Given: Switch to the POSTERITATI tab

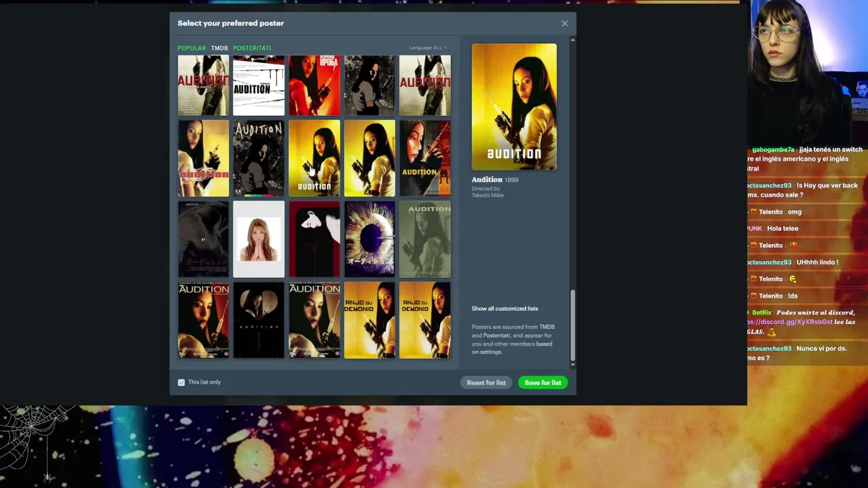Looking at the screenshot, I should coord(252,48).
